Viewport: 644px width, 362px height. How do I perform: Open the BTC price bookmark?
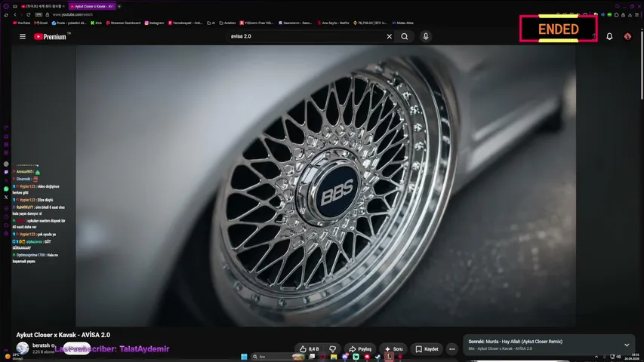click(371, 23)
